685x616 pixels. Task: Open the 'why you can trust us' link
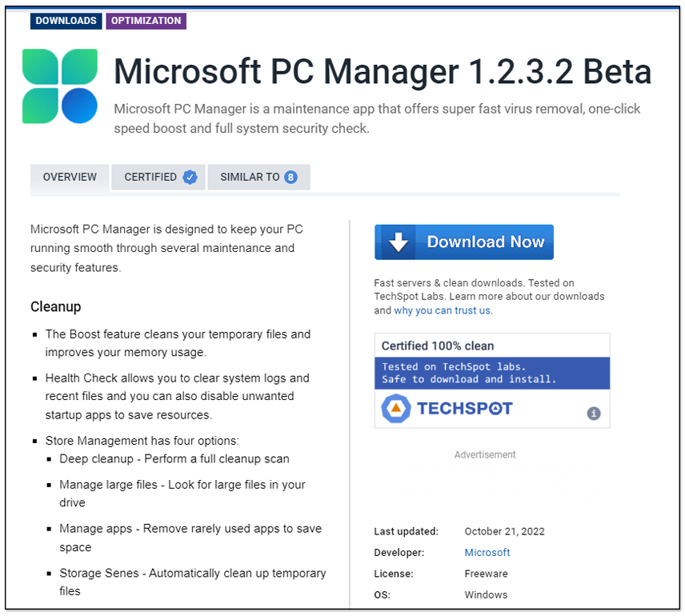[x=443, y=310]
